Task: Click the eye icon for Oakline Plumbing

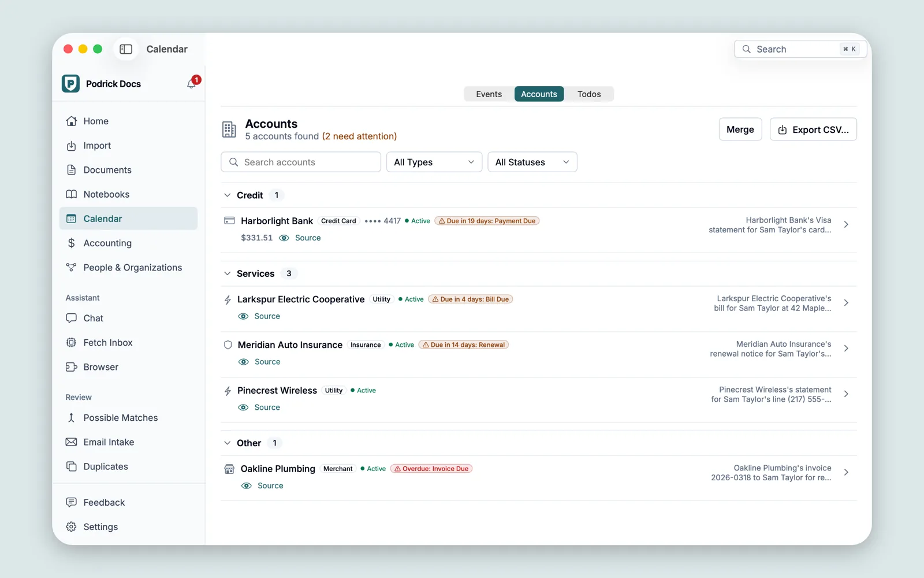Action: [247, 486]
